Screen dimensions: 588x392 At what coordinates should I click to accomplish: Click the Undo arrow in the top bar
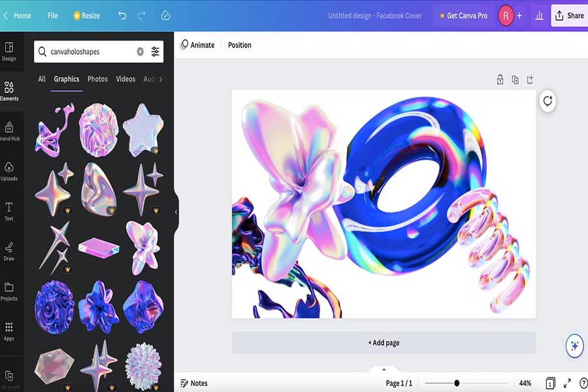coord(122,16)
